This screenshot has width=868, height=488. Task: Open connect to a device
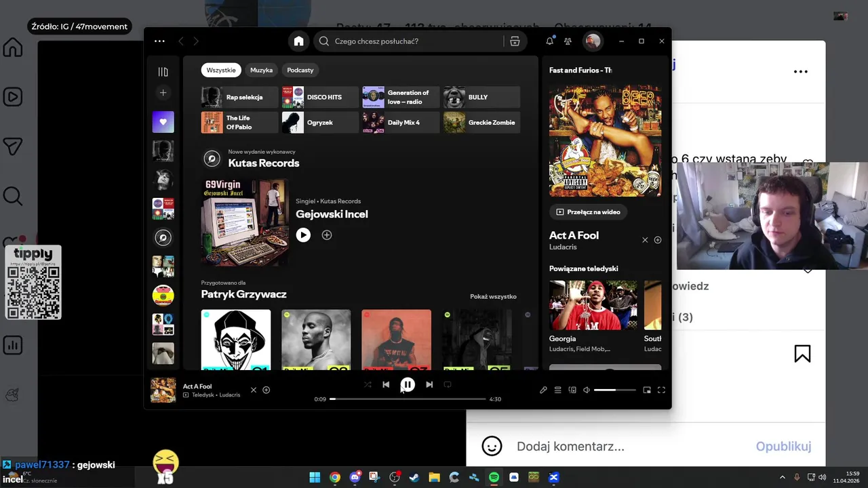572,390
